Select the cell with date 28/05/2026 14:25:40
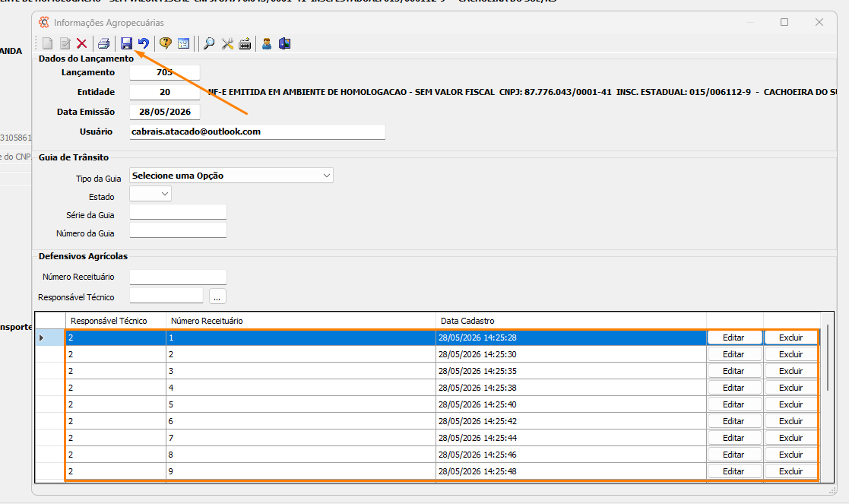The height and width of the screenshot is (504, 849). (x=572, y=404)
